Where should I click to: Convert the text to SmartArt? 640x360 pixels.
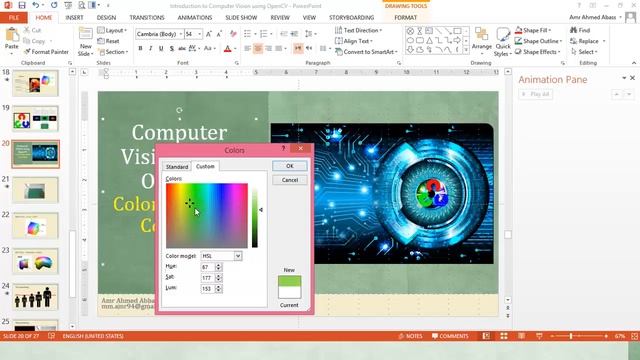pos(366,52)
